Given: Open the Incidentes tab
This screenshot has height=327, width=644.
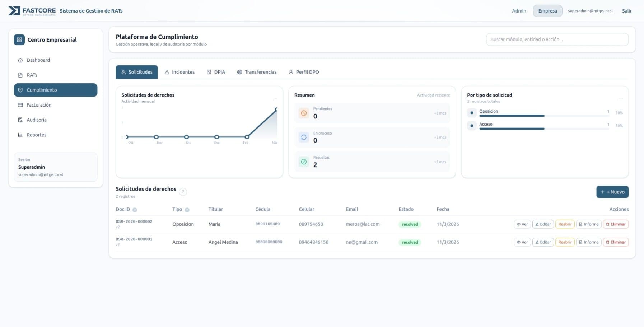Looking at the screenshot, I should coord(179,72).
